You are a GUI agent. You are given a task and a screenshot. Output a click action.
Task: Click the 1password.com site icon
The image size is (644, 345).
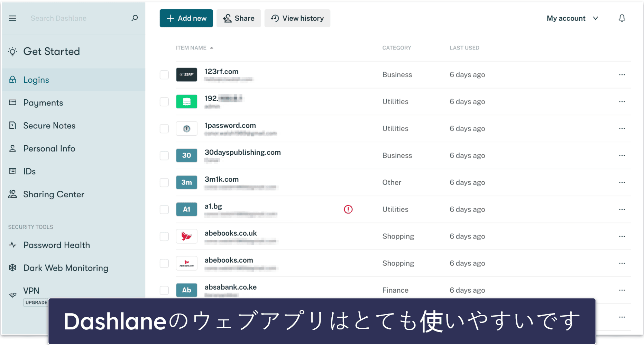[x=186, y=129]
